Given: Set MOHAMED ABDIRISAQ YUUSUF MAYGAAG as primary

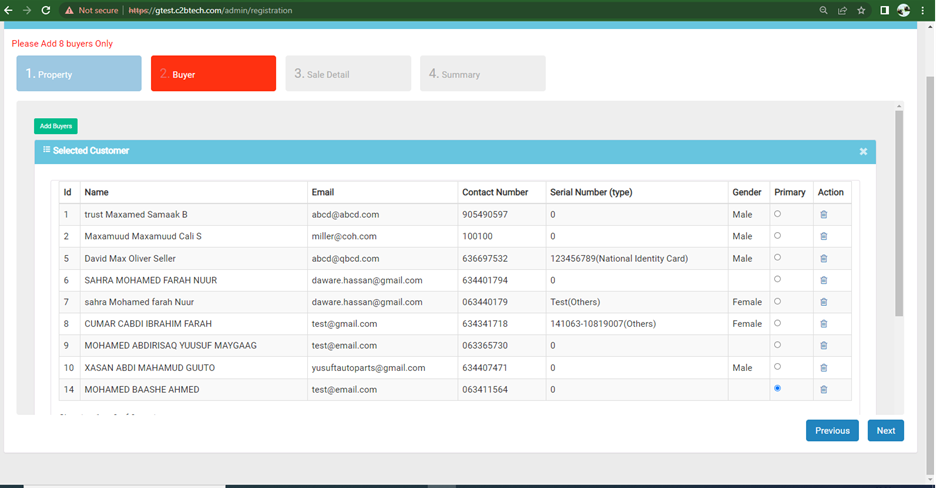Looking at the screenshot, I should coord(778,345).
